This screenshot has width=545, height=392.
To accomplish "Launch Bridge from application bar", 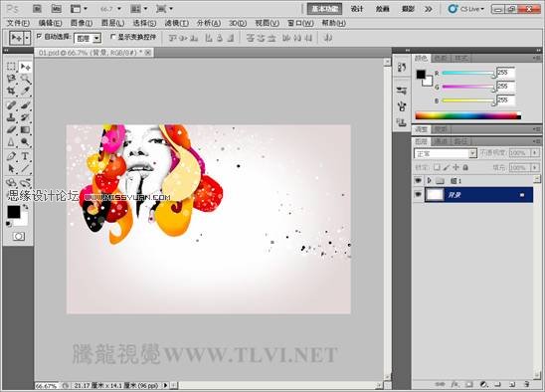I will [x=37, y=9].
